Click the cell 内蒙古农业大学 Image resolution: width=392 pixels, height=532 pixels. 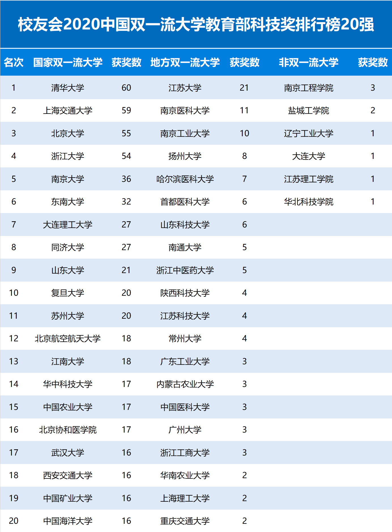(185, 384)
